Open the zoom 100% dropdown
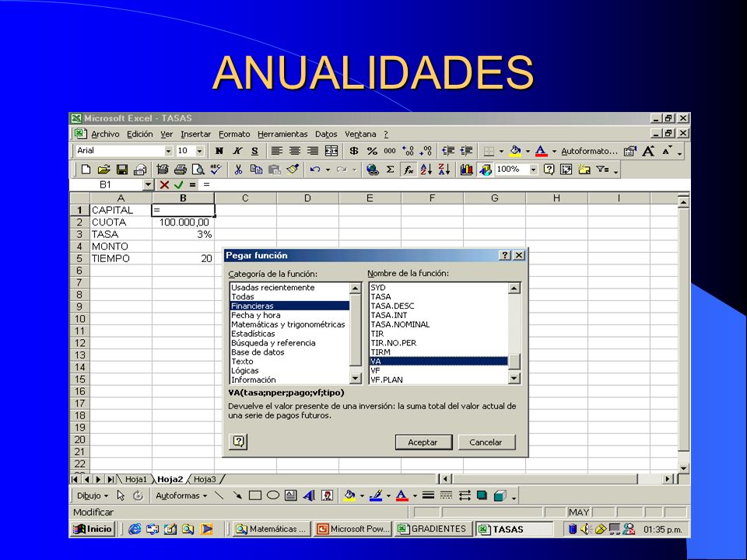Viewport: 747px width, 560px height. coord(534,169)
